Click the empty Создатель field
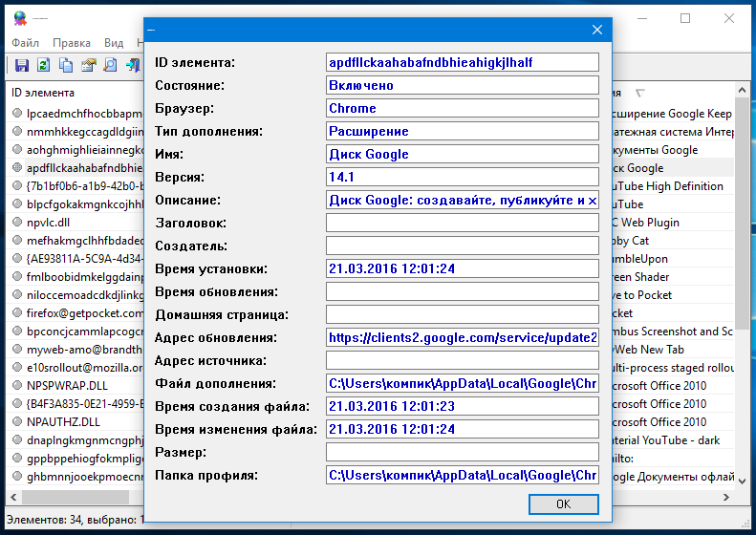 [x=463, y=246]
